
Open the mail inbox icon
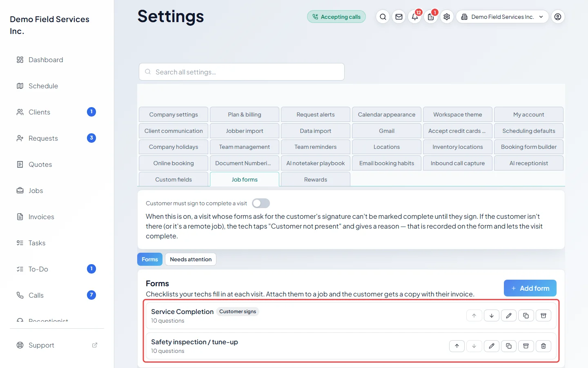coord(399,17)
